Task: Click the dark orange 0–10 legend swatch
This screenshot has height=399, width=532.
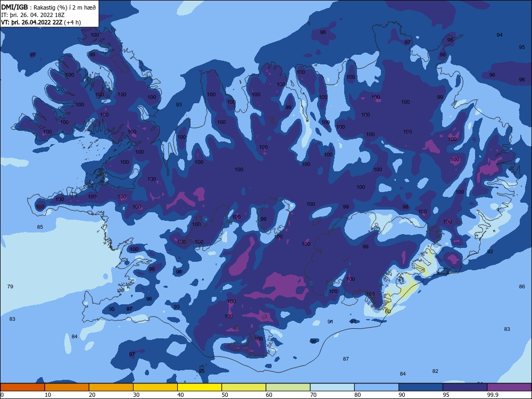Action: click(x=22, y=387)
